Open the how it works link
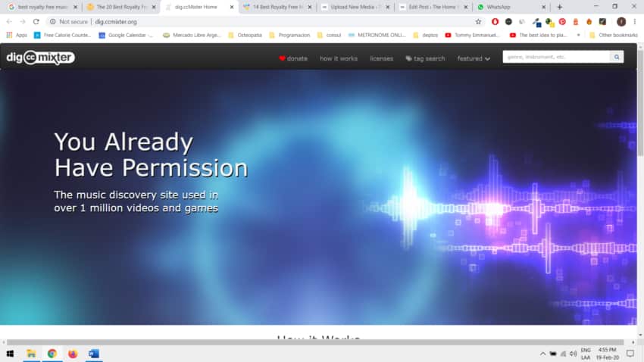The height and width of the screenshot is (362, 644). 339,58
